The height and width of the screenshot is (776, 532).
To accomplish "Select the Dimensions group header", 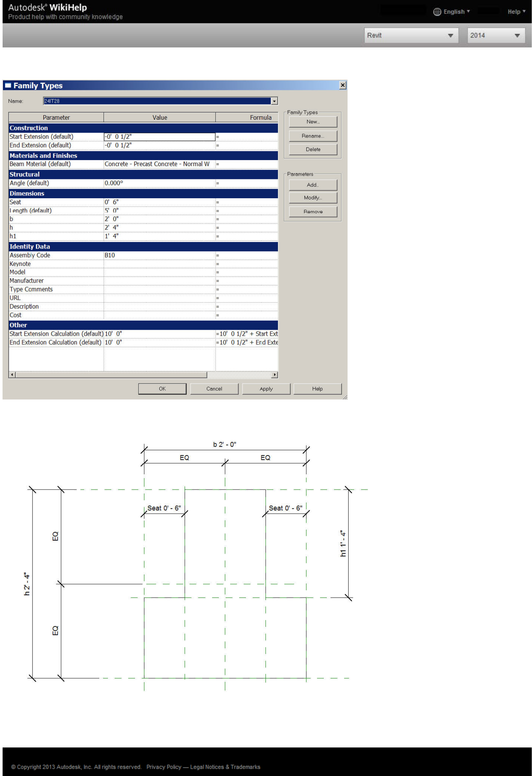I will (143, 193).
